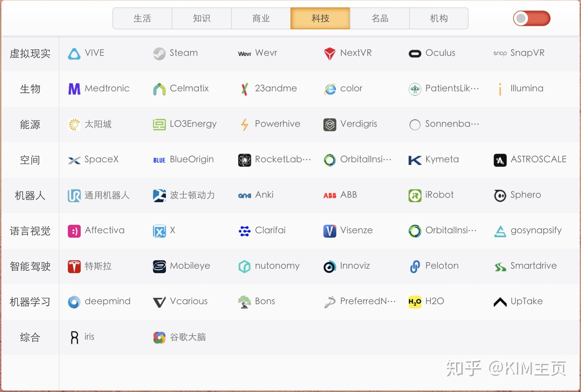This screenshot has width=581, height=392.
Task: Click the iRobot green icon
Action: coord(415,195)
